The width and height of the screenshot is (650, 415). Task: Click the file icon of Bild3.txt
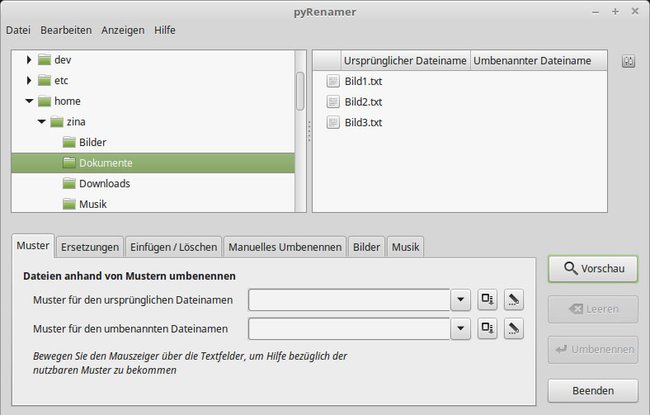[x=333, y=122]
